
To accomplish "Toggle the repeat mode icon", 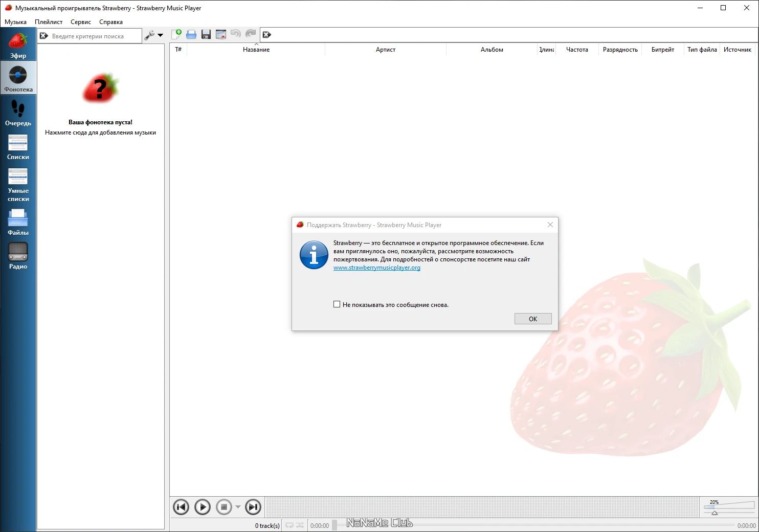I will pos(289,525).
